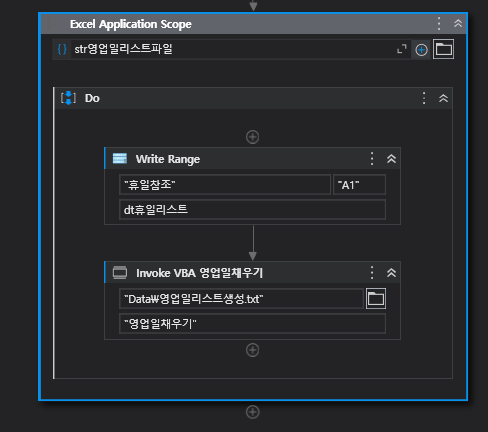This screenshot has height=432, width=488.
Task: Open the Do sequence options menu
Action: 424,98
